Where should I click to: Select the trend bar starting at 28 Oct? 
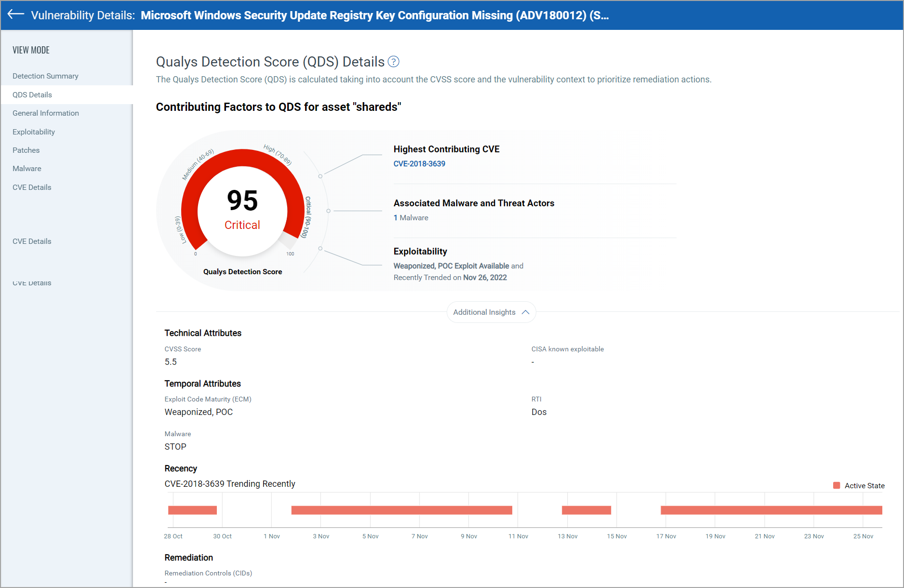coord(192,510)
